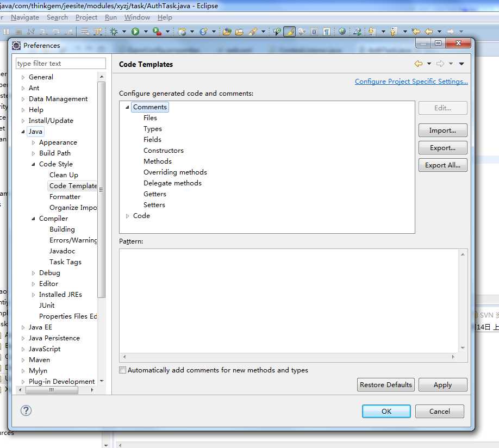Click the Forward arrow in Preferences header
The image size is (499, 448).
(440, 64)
